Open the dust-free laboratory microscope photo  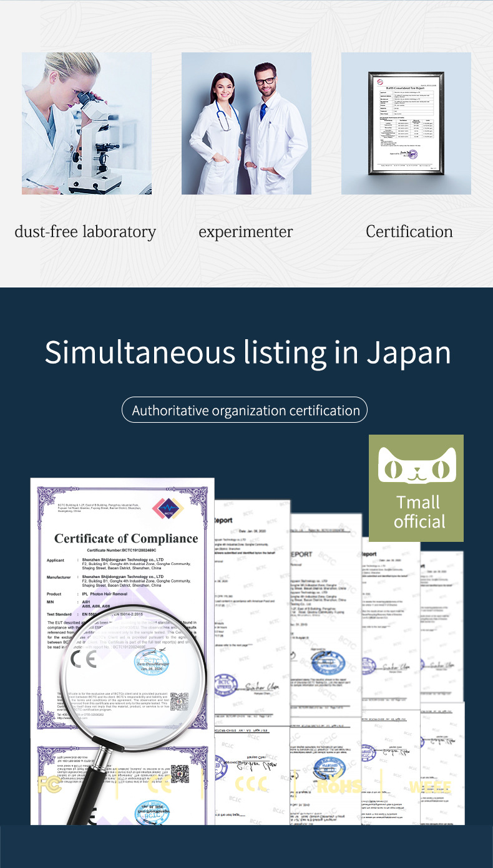(87, 123)
